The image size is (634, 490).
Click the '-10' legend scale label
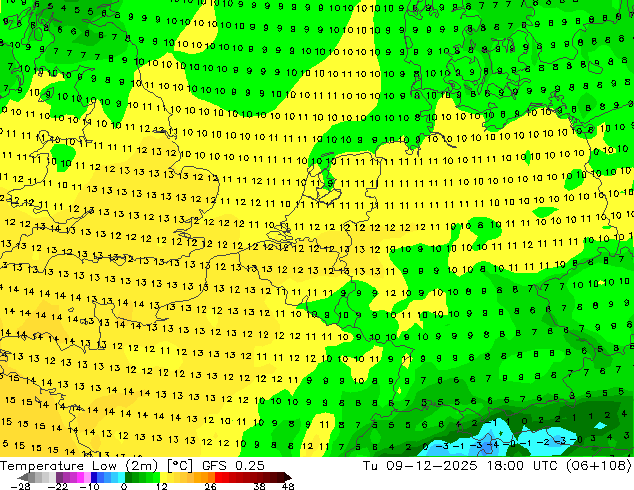pos(89,486)
